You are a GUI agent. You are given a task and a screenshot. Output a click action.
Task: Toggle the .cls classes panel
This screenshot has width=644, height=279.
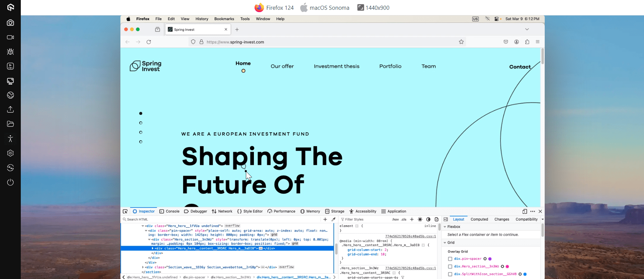point(404,220)
